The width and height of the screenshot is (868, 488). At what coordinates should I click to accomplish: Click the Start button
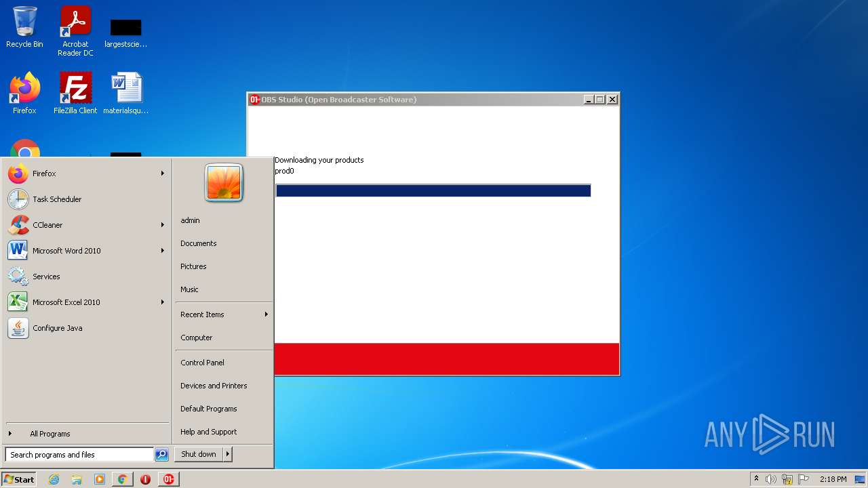click(x=19, y=479)
